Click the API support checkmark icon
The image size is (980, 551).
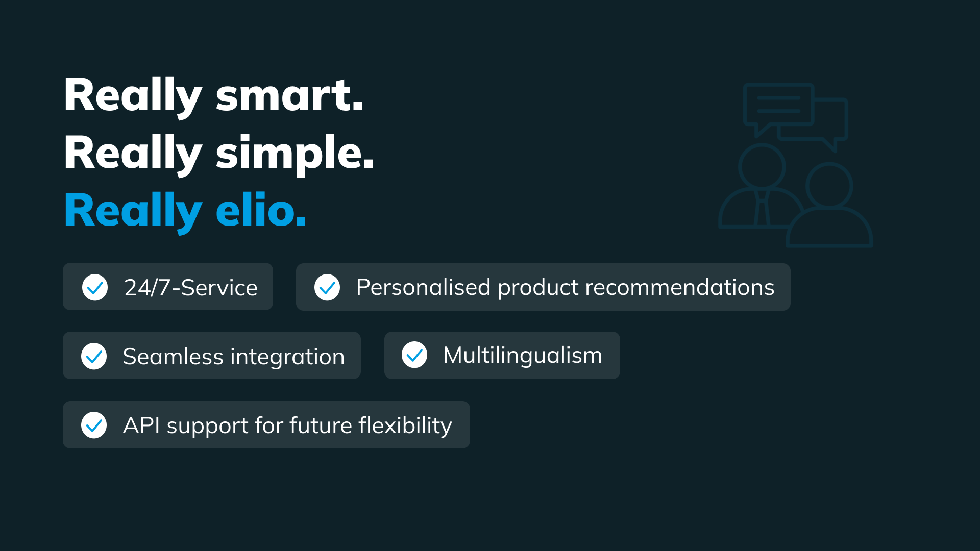point(94,425)
